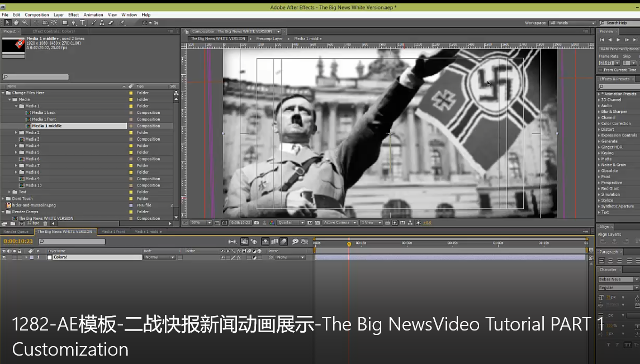The height and width of the screenshot is (364, 640).
Task: Click the Show Channel color icon
Action: coord(272,223)
